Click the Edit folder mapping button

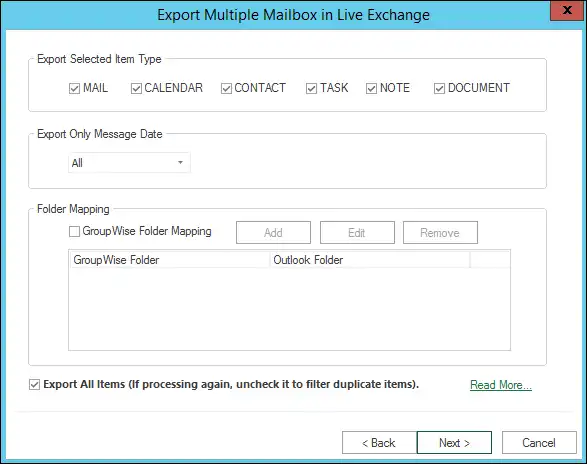[357, 233]
